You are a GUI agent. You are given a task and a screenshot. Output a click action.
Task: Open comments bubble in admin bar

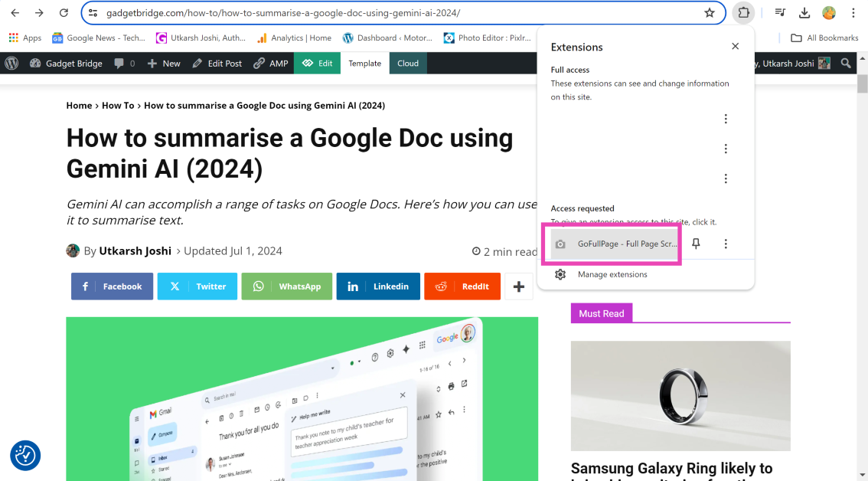tap(125, 63)
